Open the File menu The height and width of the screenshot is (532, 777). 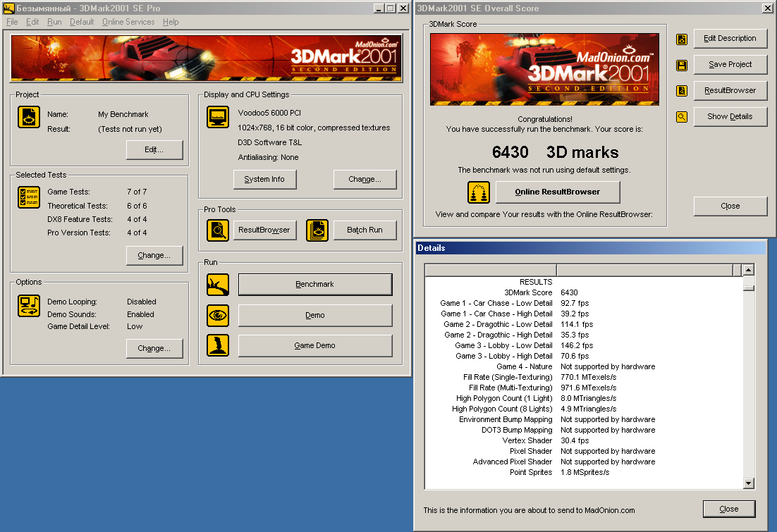[x=12, y=22]
